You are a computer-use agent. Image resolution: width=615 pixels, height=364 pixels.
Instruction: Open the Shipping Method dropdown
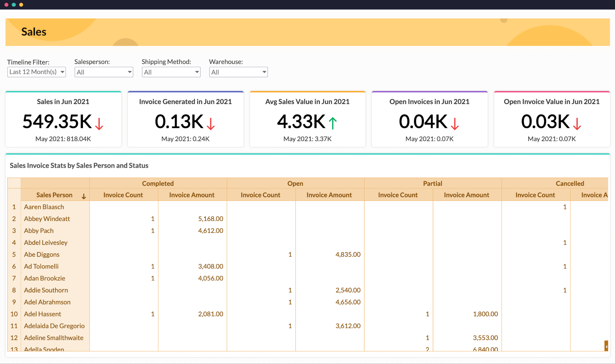171,72
